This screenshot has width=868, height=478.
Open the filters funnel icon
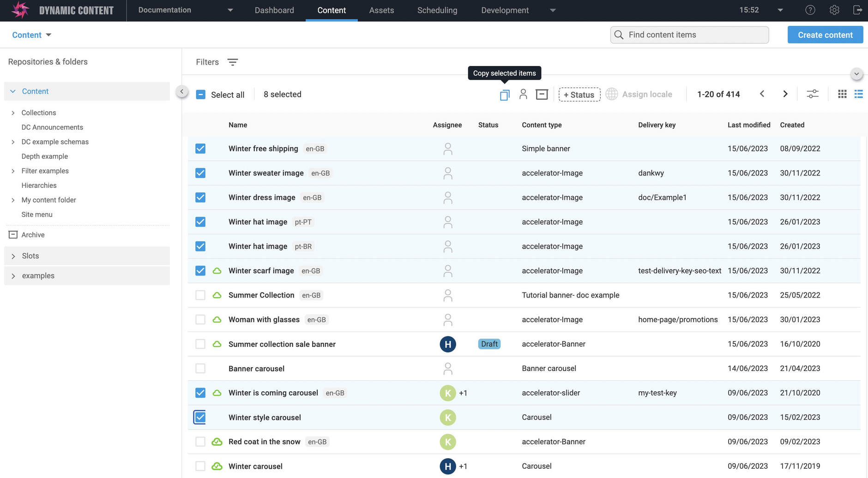click(x=233, y=62)
